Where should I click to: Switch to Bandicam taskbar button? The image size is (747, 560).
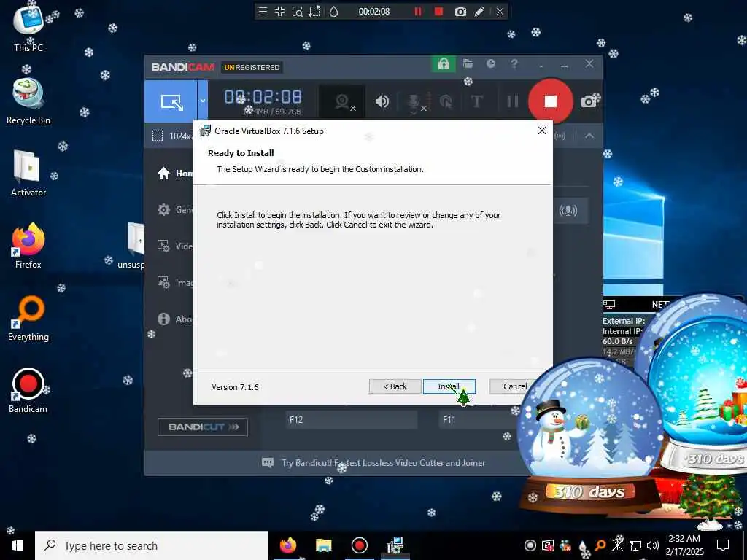coord(359,545)
